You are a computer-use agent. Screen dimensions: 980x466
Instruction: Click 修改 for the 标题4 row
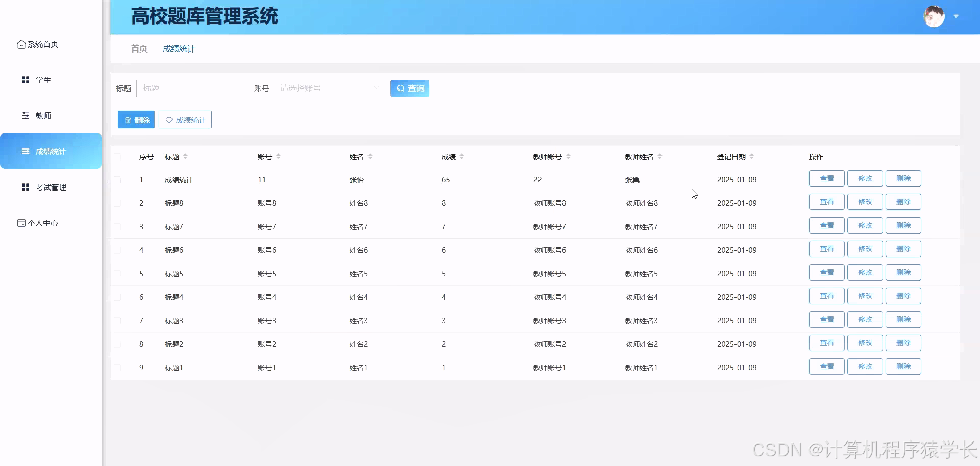[x=865, y=296]
